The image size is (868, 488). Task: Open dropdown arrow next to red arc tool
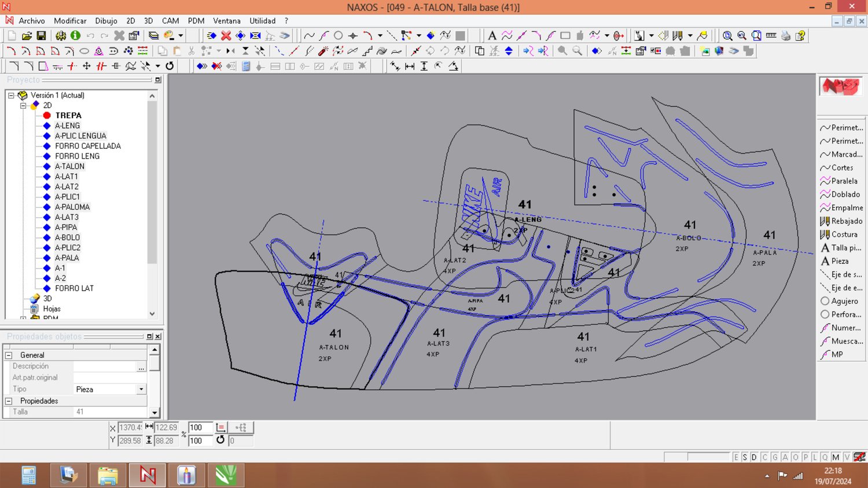380,36
